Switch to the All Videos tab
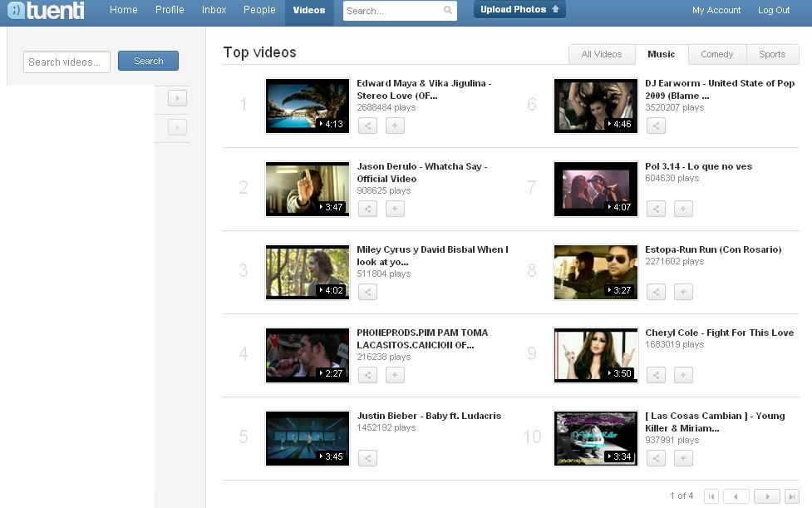The width and height of the screenshot is (812, 508). [602, 54]
